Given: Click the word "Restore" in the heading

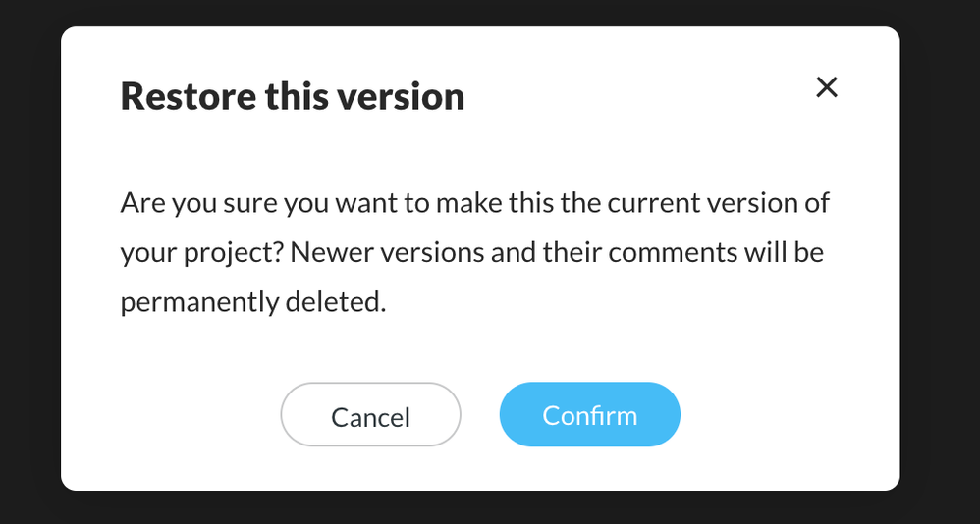Looking at the screenshot, I should pos(187,97).
